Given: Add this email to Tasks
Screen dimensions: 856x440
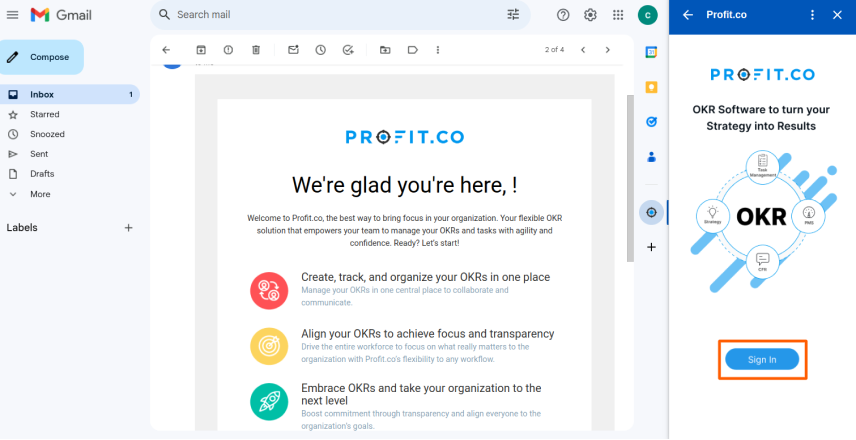Looking at the screenshot, I should 348,50.
